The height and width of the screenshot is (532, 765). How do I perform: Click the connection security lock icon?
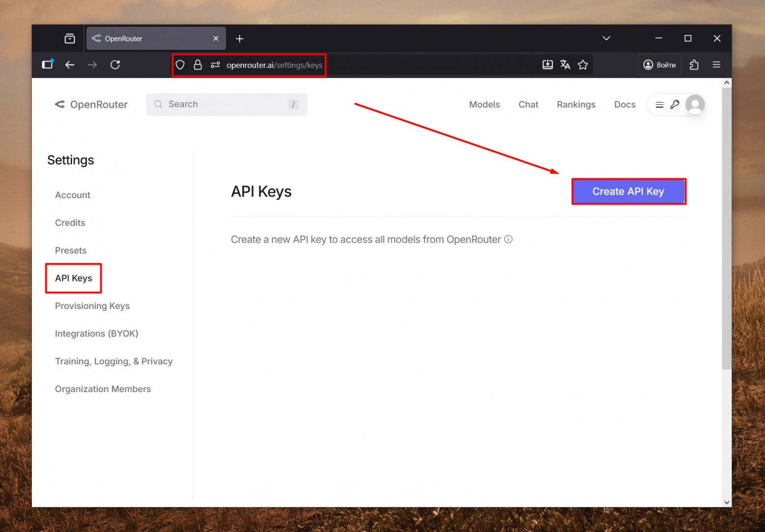(198, 64)
